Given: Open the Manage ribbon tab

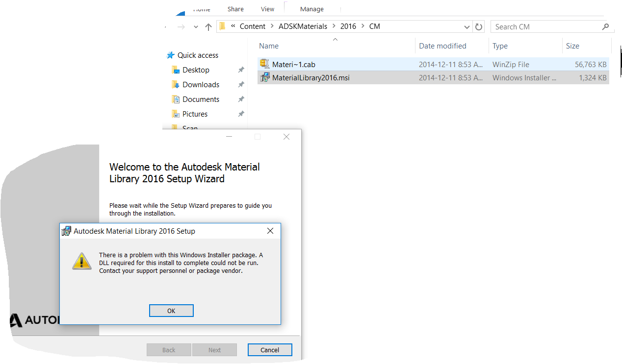Looking at the screenshot, I should coord(312,9).
